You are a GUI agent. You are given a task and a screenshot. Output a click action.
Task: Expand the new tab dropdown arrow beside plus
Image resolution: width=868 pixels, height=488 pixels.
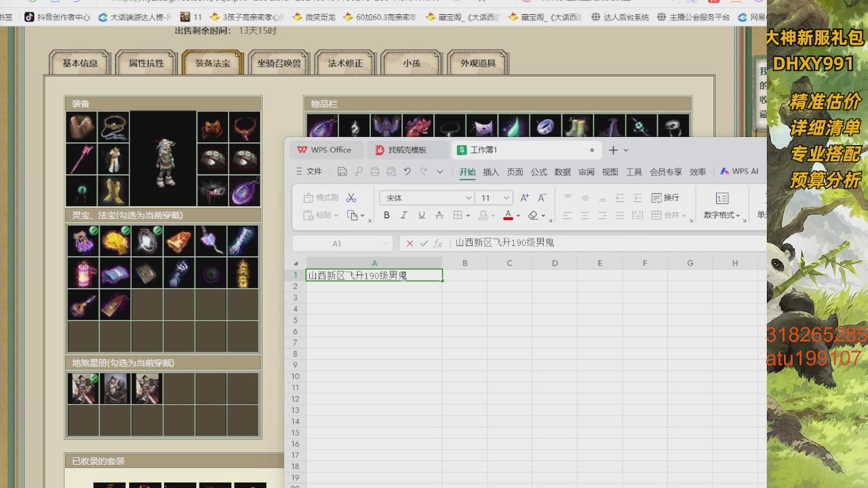(626, 150)
